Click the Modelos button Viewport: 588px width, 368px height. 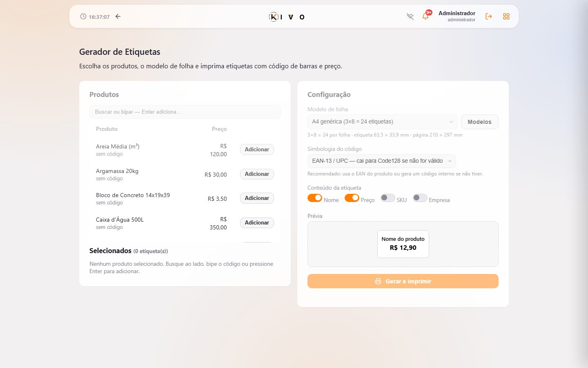coord(480,122)
